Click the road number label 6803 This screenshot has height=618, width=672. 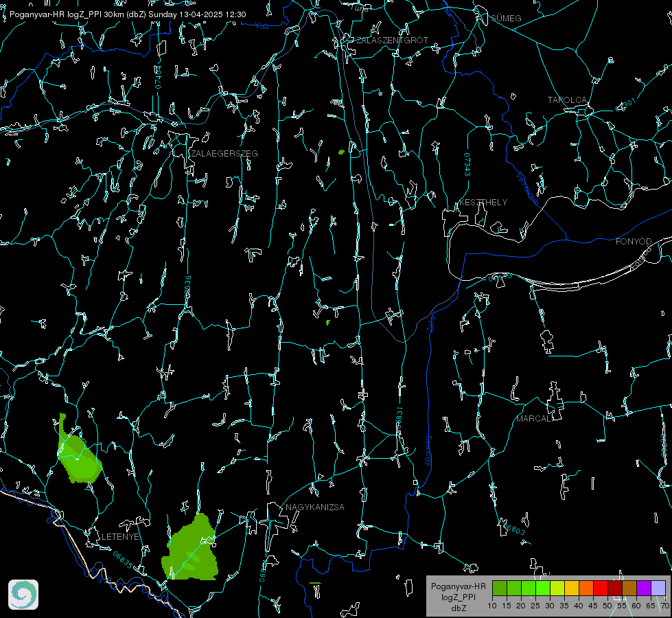coord(515,529)
